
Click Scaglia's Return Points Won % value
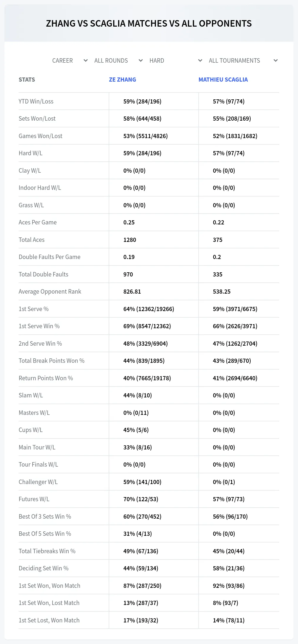[235, 378]
